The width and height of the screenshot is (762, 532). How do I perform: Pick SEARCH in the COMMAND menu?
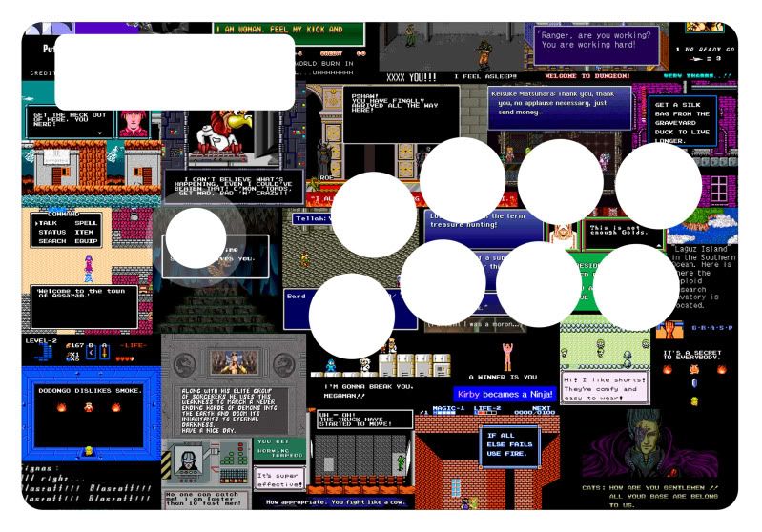(x=52, y=241)
